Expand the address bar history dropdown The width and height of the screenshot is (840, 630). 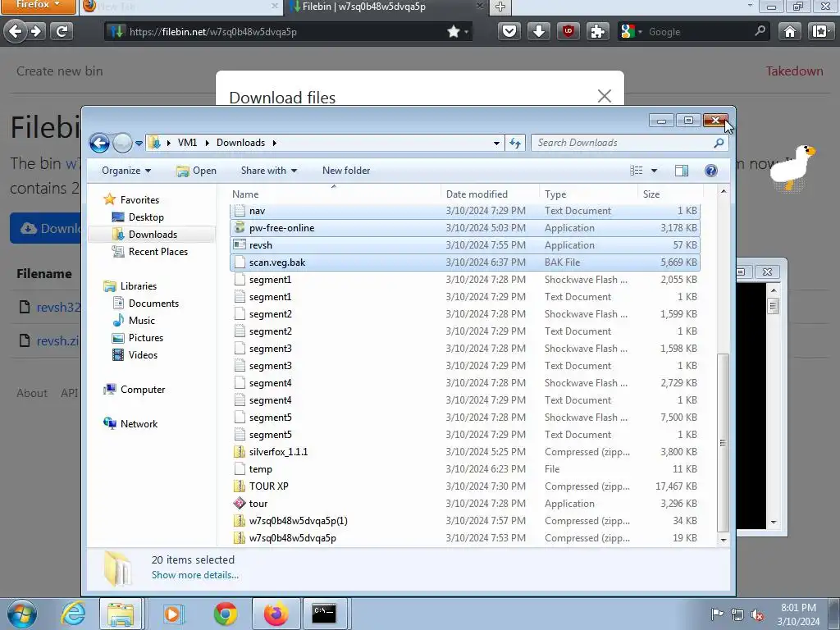pos(496,143)
